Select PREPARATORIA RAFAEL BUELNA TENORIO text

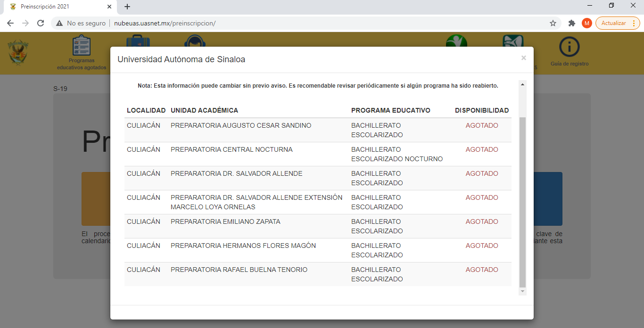[x=239, y=270]
